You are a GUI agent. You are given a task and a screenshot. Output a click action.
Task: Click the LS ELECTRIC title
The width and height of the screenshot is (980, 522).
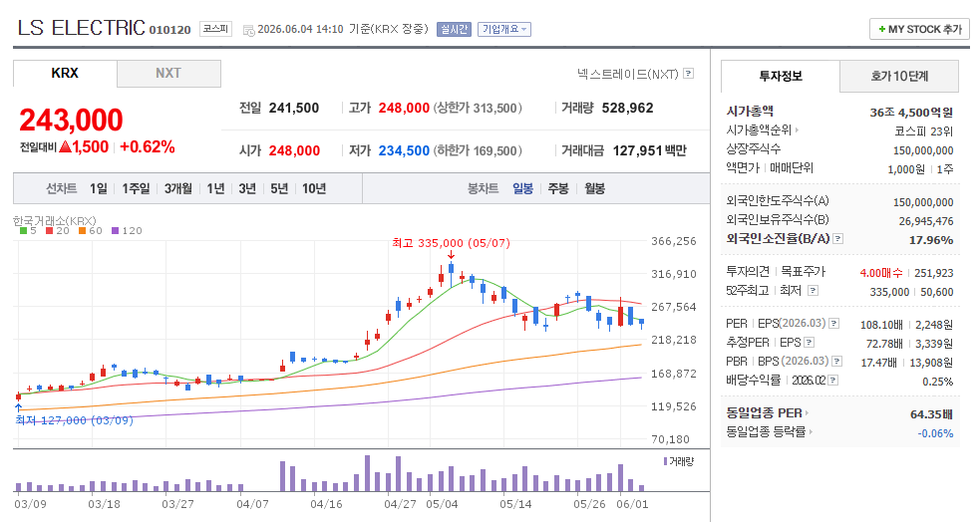tap(81, 28)
